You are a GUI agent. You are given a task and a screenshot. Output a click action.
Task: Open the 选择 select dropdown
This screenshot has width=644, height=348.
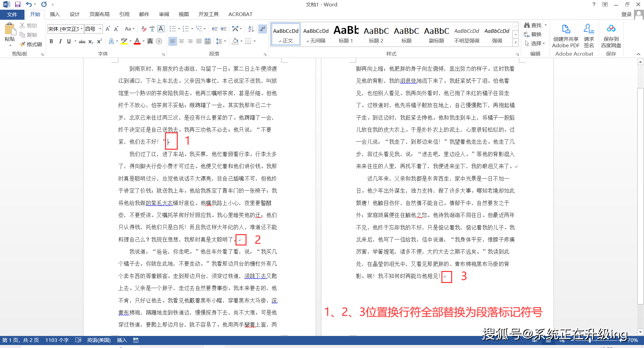coord(535,44)
